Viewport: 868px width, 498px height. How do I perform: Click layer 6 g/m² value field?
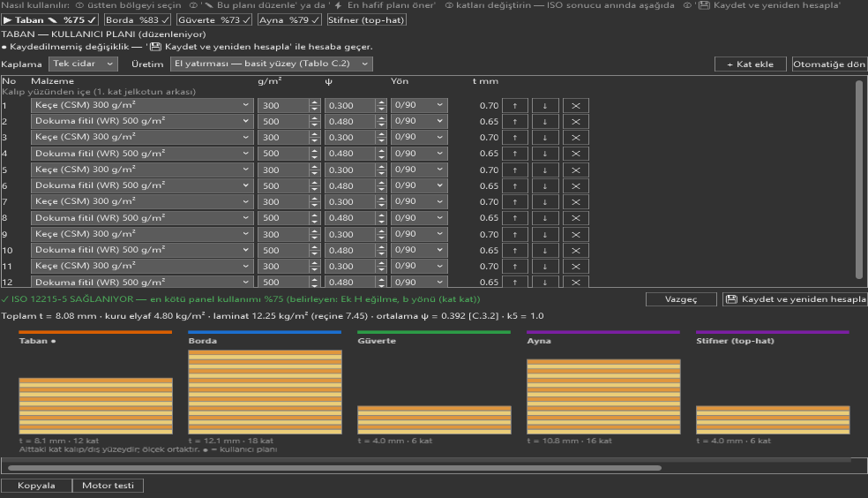click(283, 186)
